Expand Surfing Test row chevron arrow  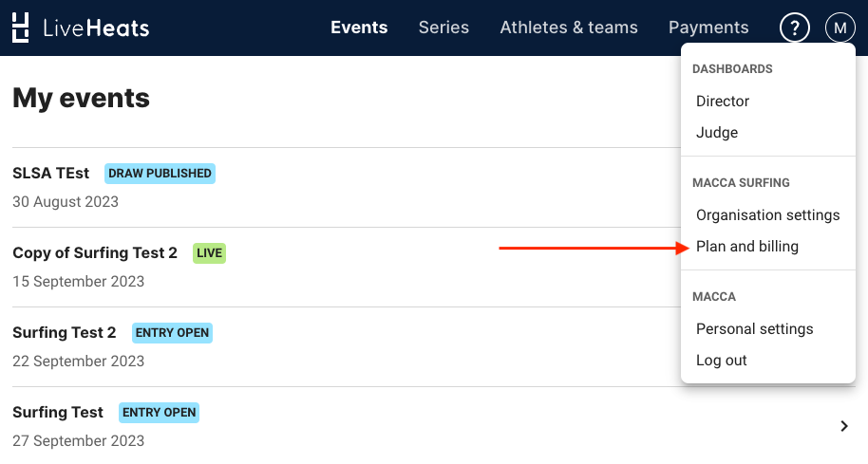(x=843, y=426)
